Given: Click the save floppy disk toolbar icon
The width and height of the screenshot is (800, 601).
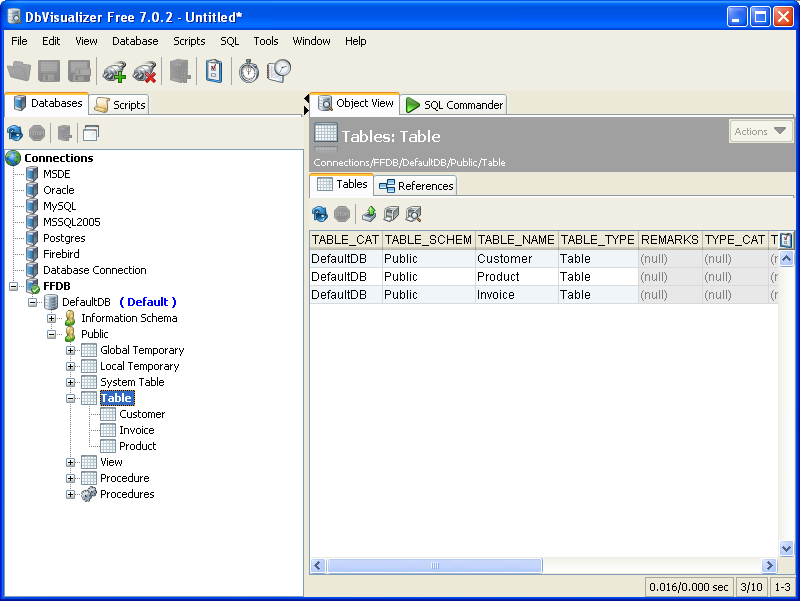Looking at the screenshot, I should (49, 71).
